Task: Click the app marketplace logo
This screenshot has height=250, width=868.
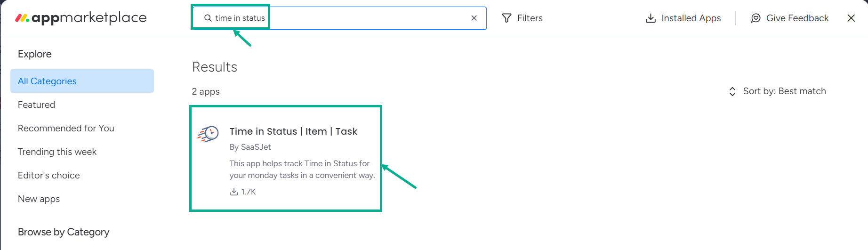Action: click(x=81, y=18)
